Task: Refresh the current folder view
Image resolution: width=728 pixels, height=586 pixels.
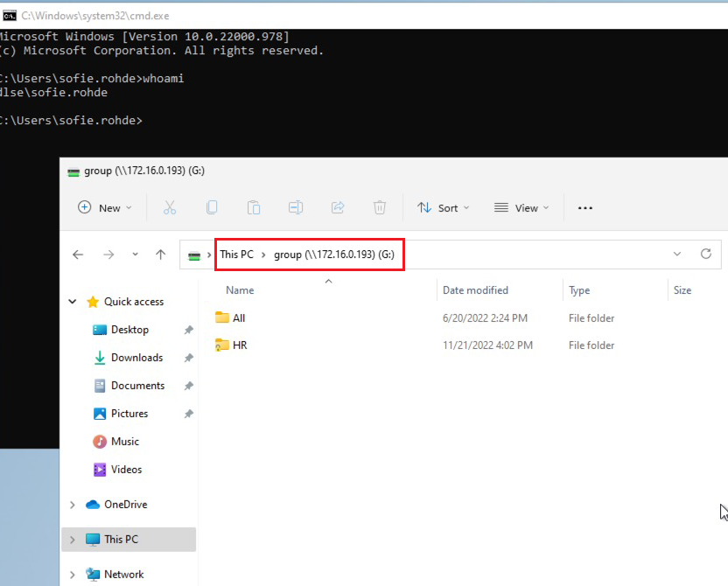Action: pyautogui.click(x=705, y=255)
